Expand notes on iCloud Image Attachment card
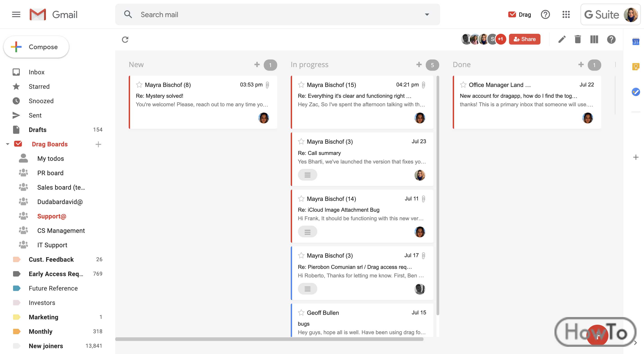The image size is (644, 354). [308, 232]
